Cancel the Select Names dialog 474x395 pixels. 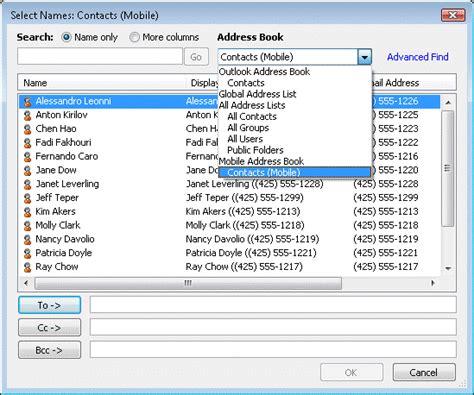tap(424, 372)
